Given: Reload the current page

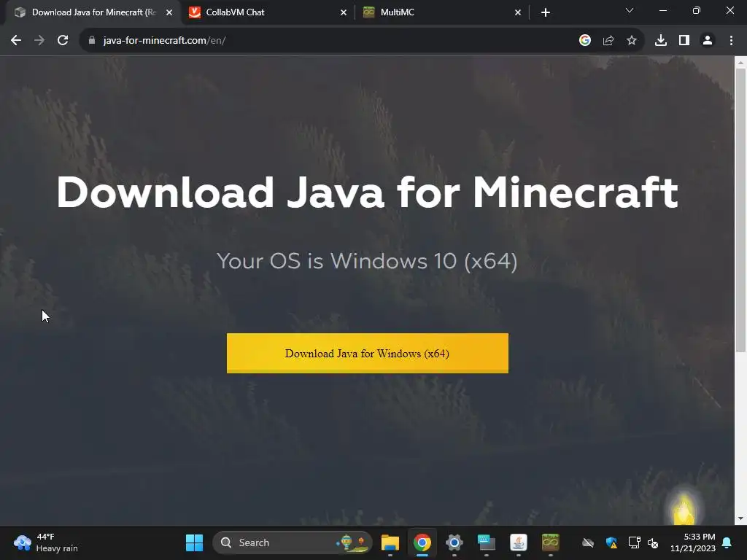Looking at the screenshot, I should (x=63, y=41).
